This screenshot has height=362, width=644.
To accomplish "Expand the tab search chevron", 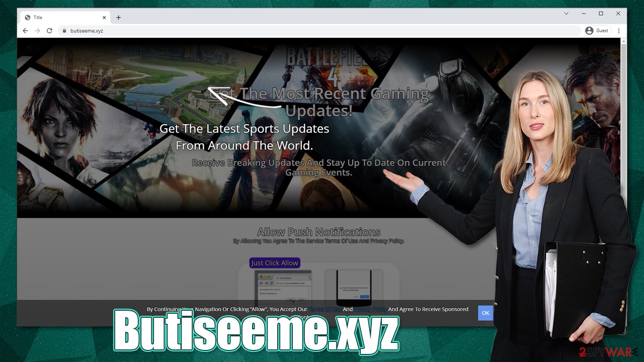I will pos(567,14).
